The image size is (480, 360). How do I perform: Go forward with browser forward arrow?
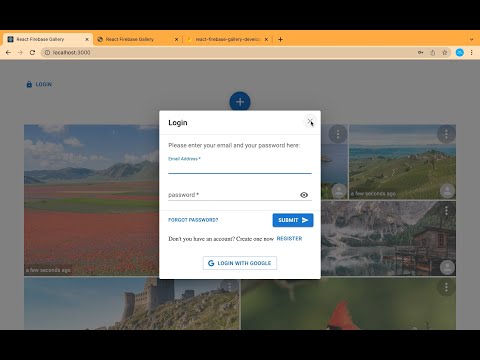coord(20,52)
